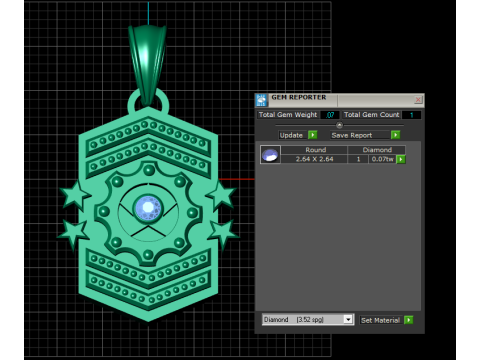This screenshot has width=480, height=360.
Task: Click the green arrow next to Save Report
Action: click(395, 135)
